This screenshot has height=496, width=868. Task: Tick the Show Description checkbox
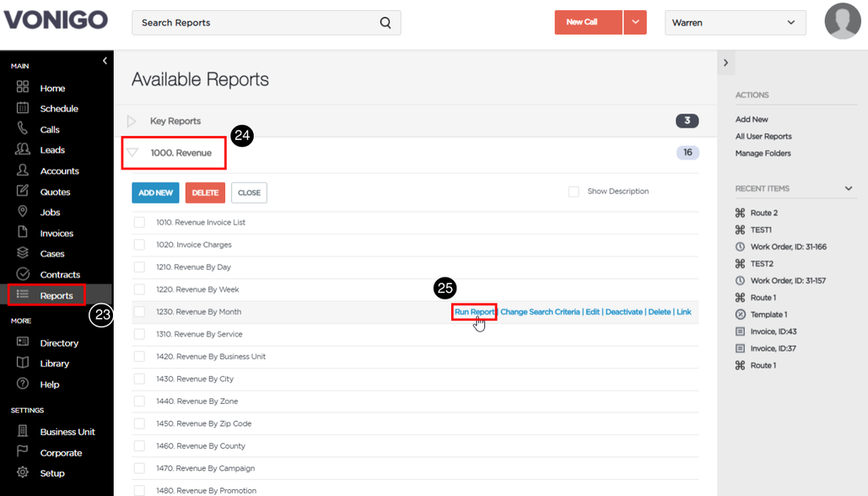tap(574, 191)
